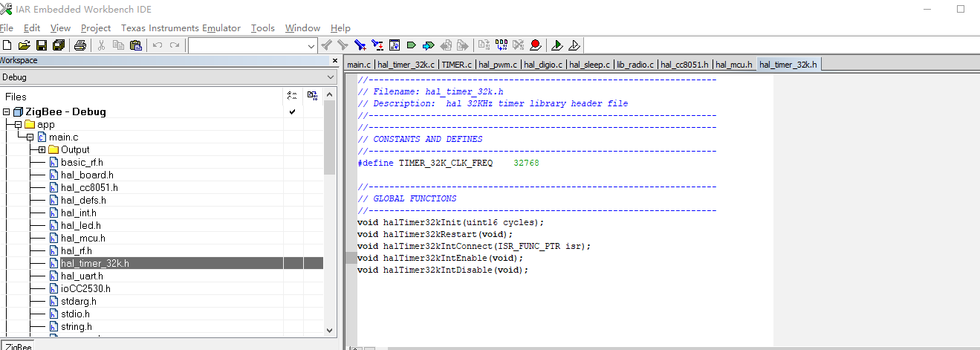980x350 pixels.
Task: Open the View menu
Action: [61, 28]
